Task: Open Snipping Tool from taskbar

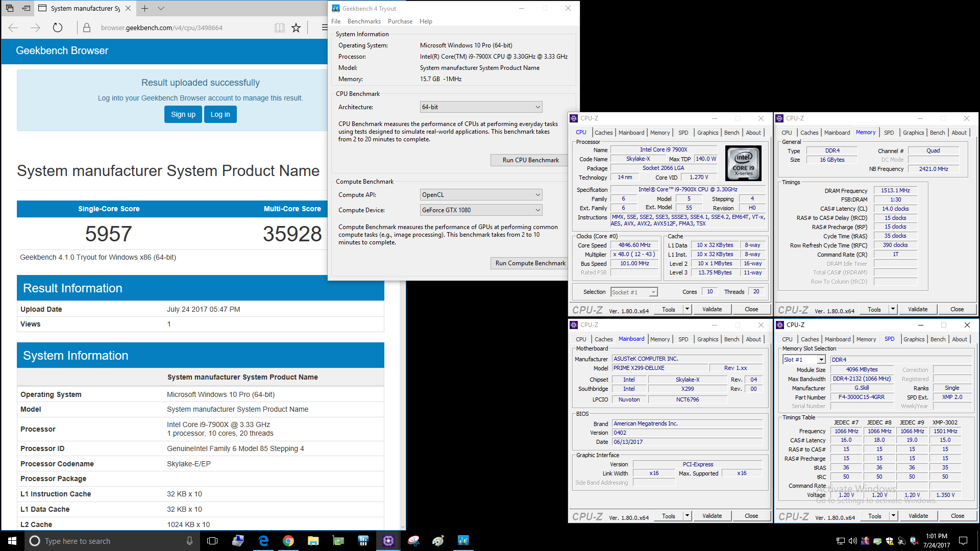Action: click(x=413, y=541)
